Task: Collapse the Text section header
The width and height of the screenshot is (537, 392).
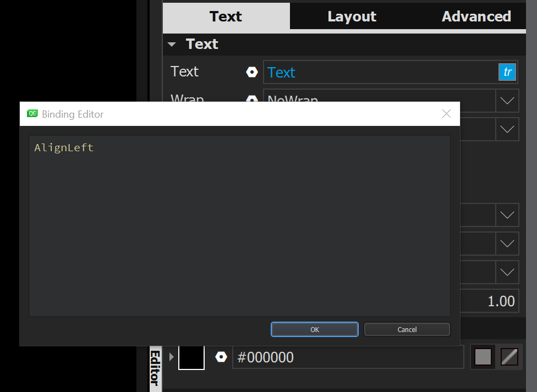Action: pyautogui.click(x=171, y=44)
